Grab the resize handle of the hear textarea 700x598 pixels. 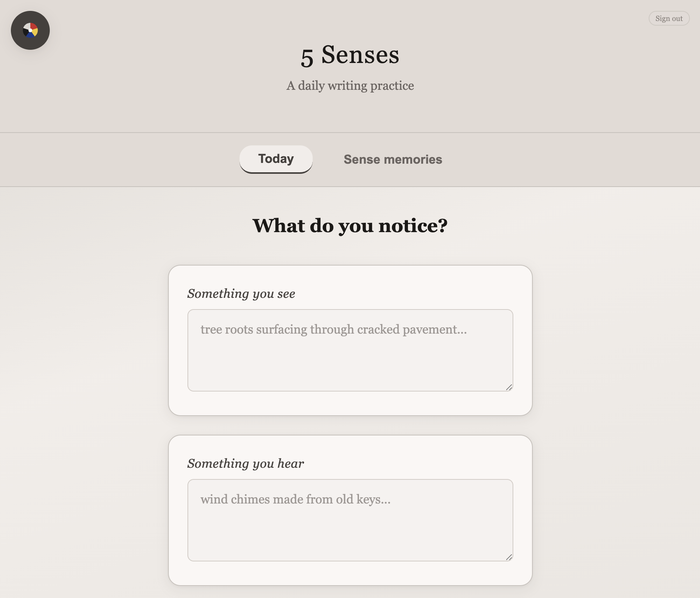coord(509,557)
